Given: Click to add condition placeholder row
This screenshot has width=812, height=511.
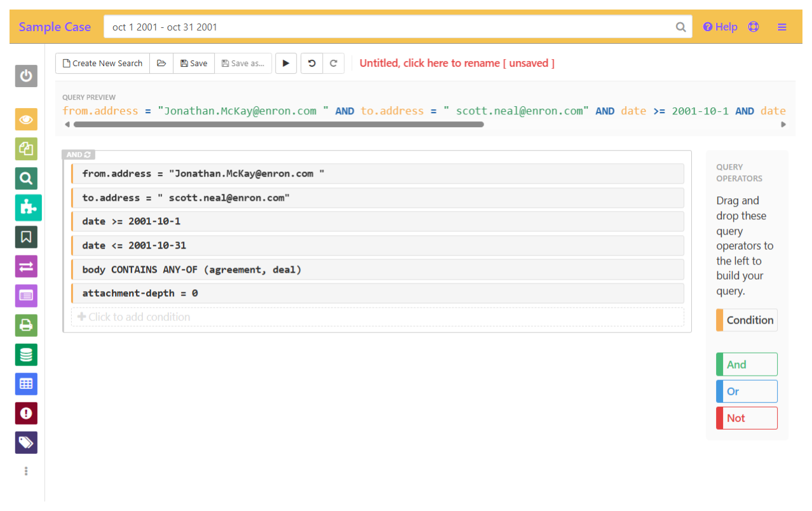Looking at the screenshot, I should point(377,317).
